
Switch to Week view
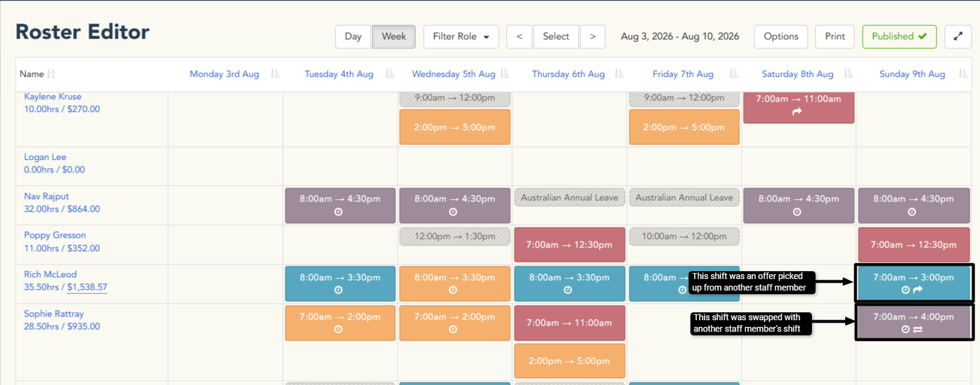[x=394, y=36]
